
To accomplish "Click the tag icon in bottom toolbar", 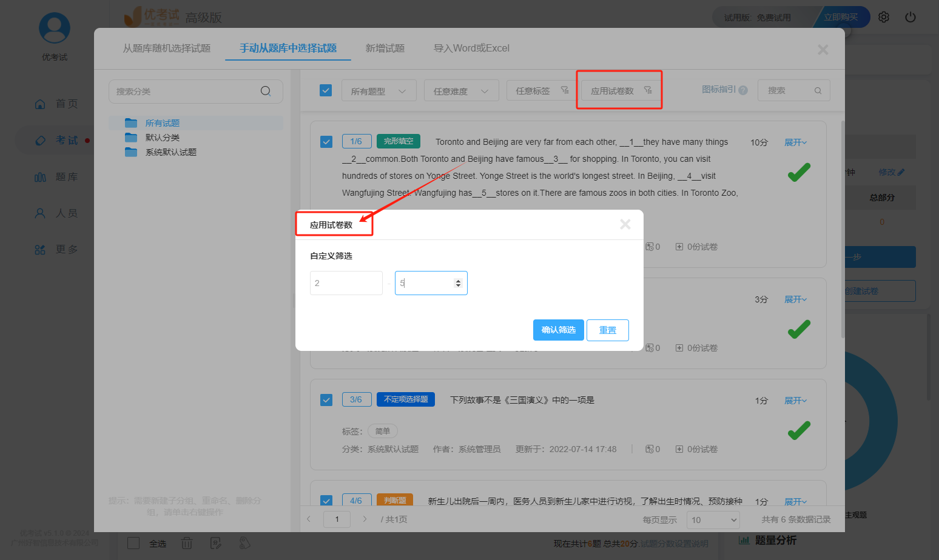I will 244,543.
